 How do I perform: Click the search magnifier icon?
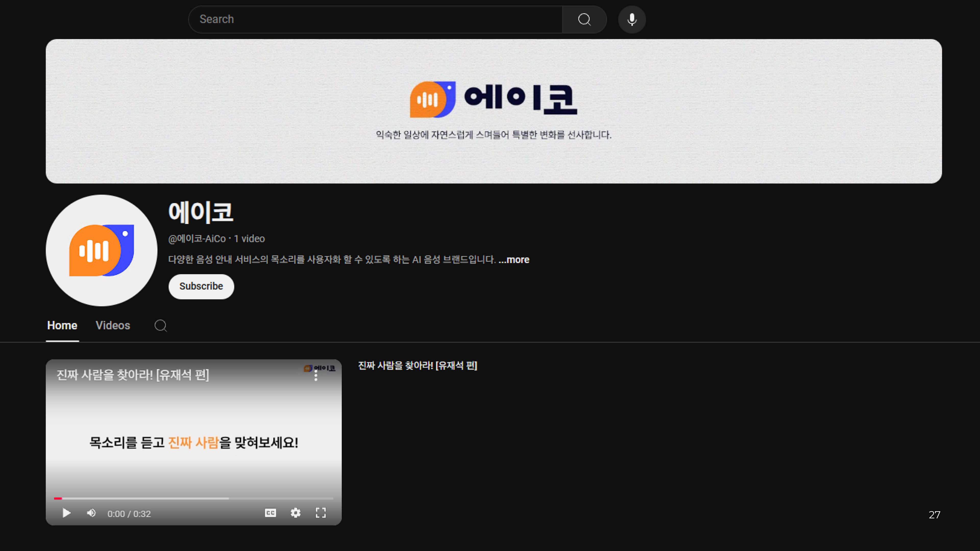coord(584,19)
